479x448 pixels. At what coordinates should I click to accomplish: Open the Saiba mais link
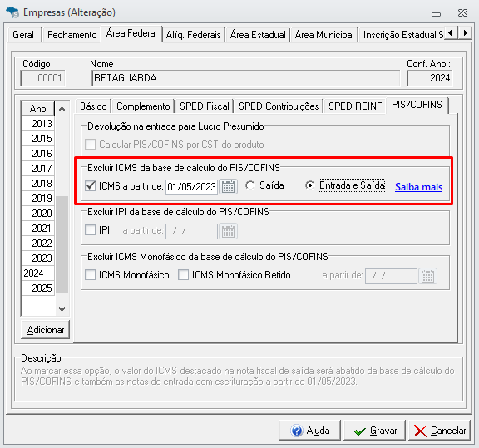[418, 186]
